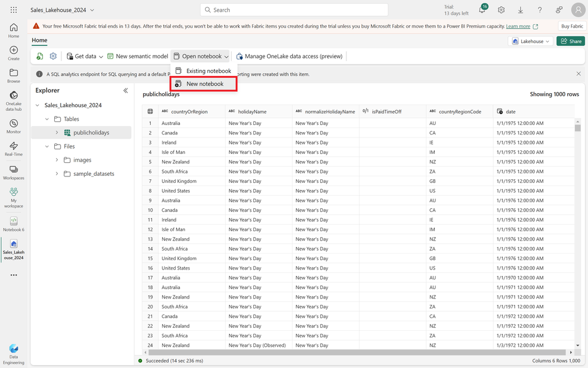
Task: Open Manage OneLake data access (preview)
Action: coord(289,57)
